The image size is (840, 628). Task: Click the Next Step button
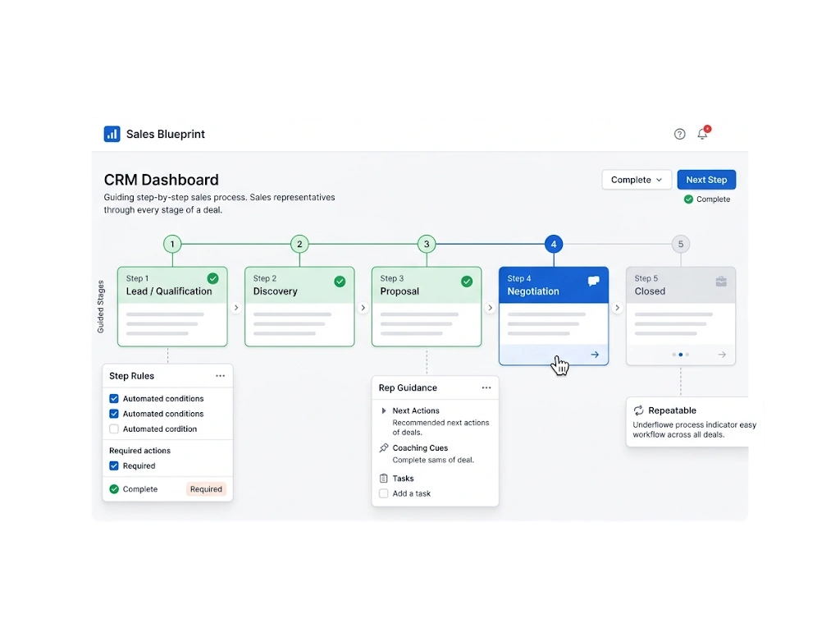click(x=706, y=180)
